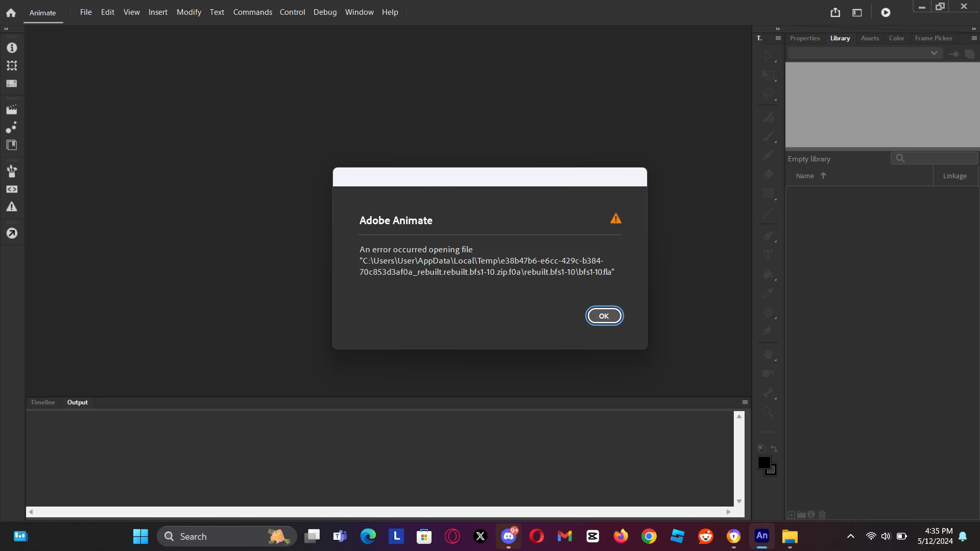
Task: Select the Lasso tool
Action: pyautogui.click(x=768, y=94)
